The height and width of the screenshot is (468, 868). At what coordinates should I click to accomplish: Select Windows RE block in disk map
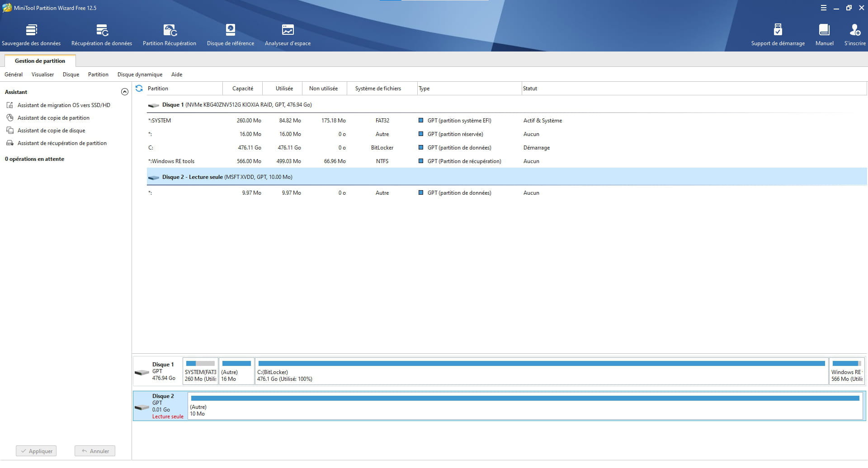pos(847,371)
